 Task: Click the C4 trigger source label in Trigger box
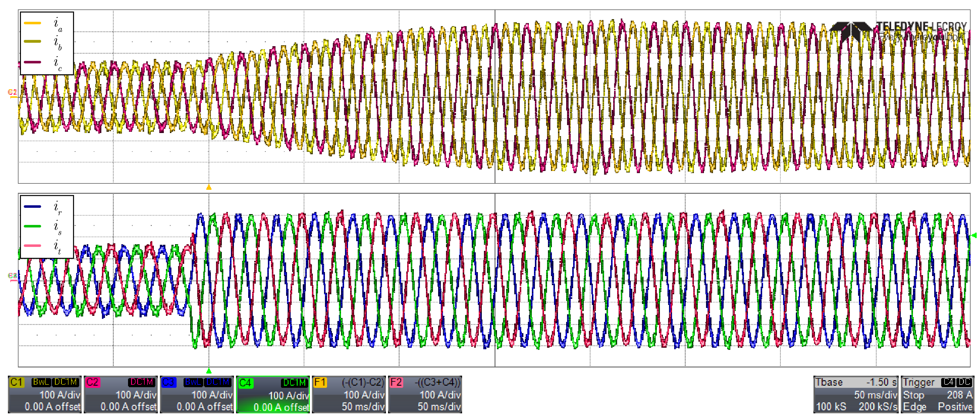point(949,382)
